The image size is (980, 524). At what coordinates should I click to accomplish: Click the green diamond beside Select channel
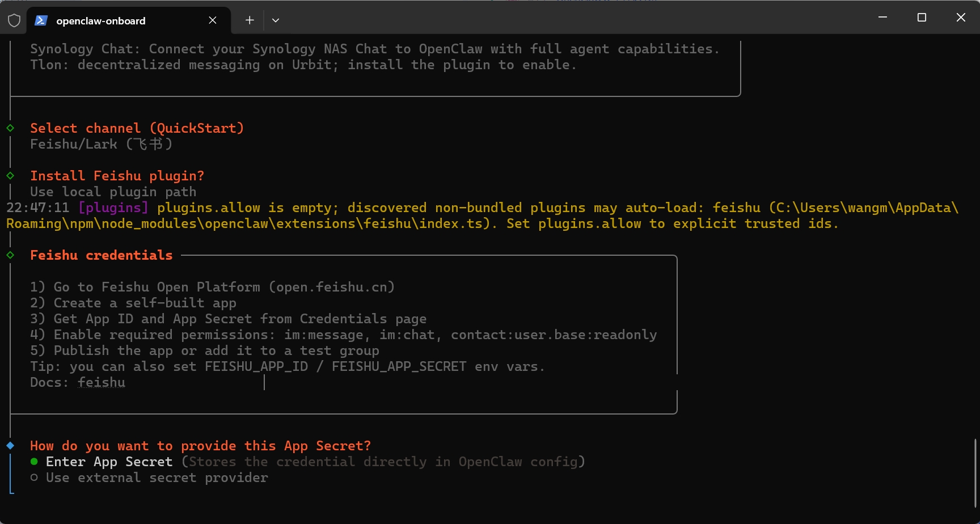click(x=10, y=128)
